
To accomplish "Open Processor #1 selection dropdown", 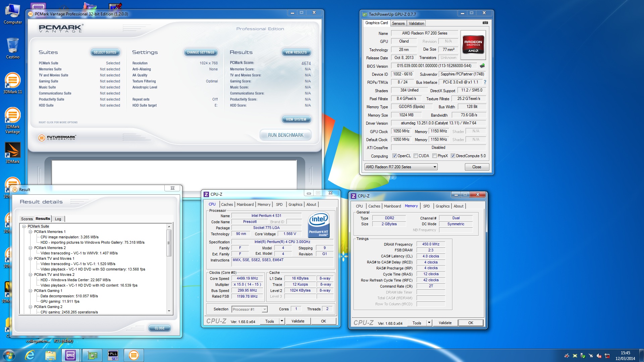I will point(249,309).
